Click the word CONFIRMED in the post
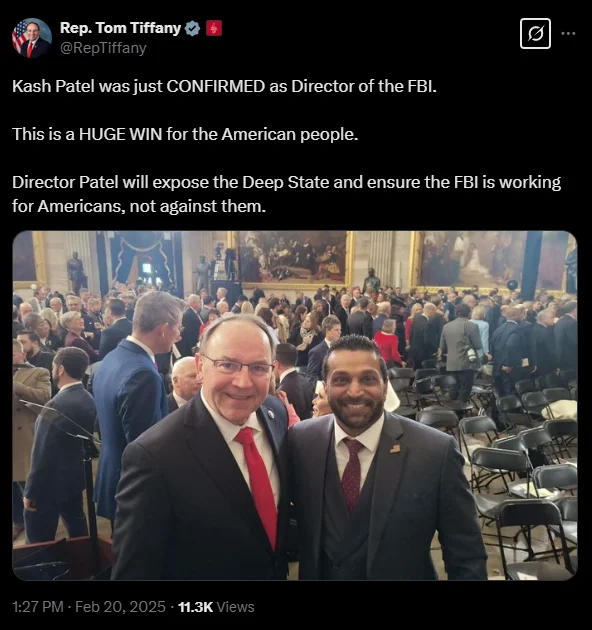The height and width of the screenshot is (630, 592). coord(216,86)
